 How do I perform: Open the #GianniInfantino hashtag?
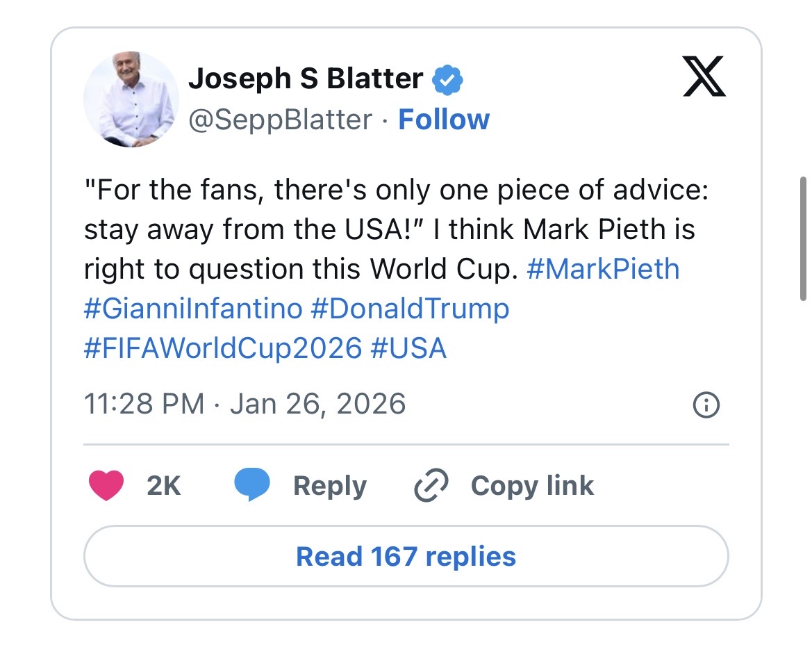pyautogui.click(x=193, y=309)
